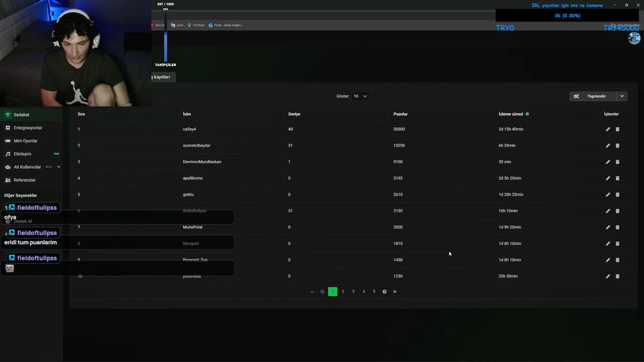Expand the Alt Kullanıcılar submenu chevron

tap(58, 167)
